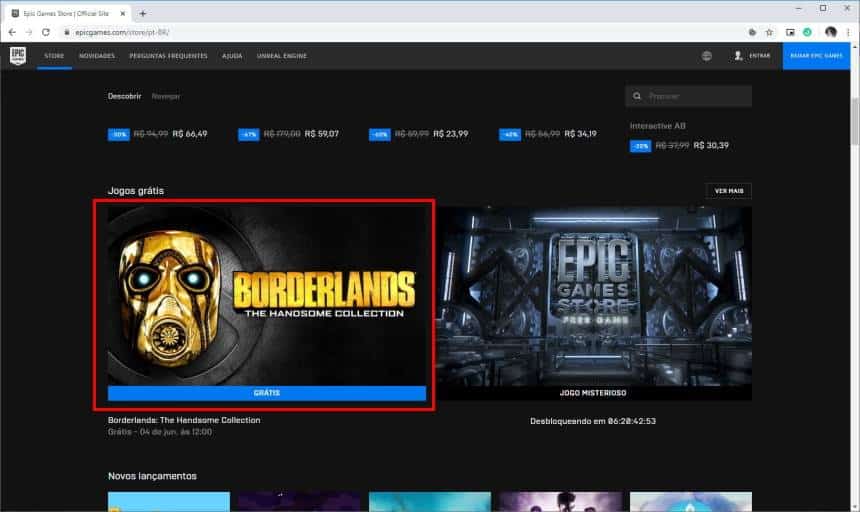
Task: Open a new browser tab
Action: point(143,13)
